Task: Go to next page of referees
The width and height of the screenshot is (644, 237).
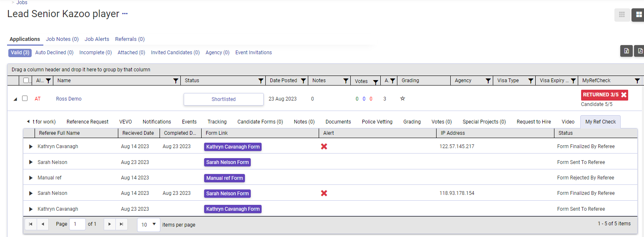Action: tap(110, 224)
